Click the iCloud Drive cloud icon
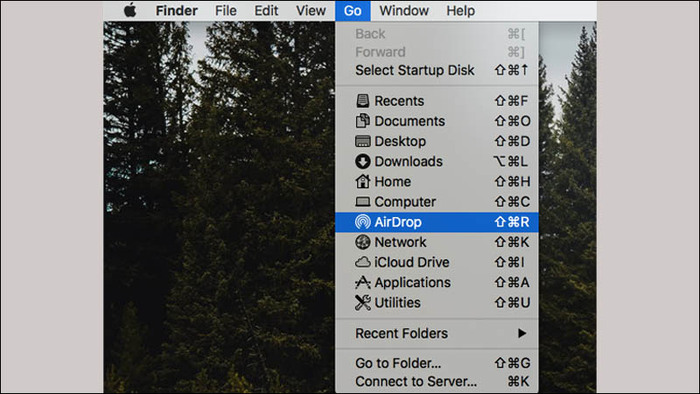Image resolution: width=700 pixels, height=394 pixels. [362, 262]
